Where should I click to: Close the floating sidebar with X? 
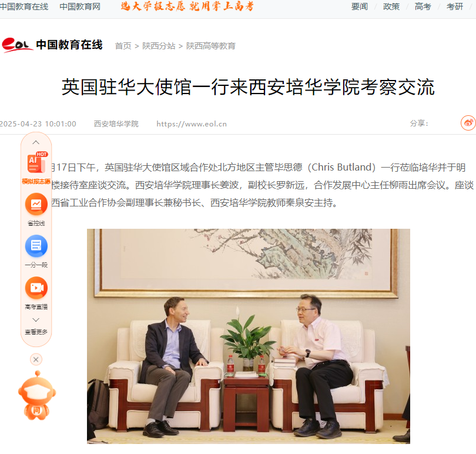(36, 359)
